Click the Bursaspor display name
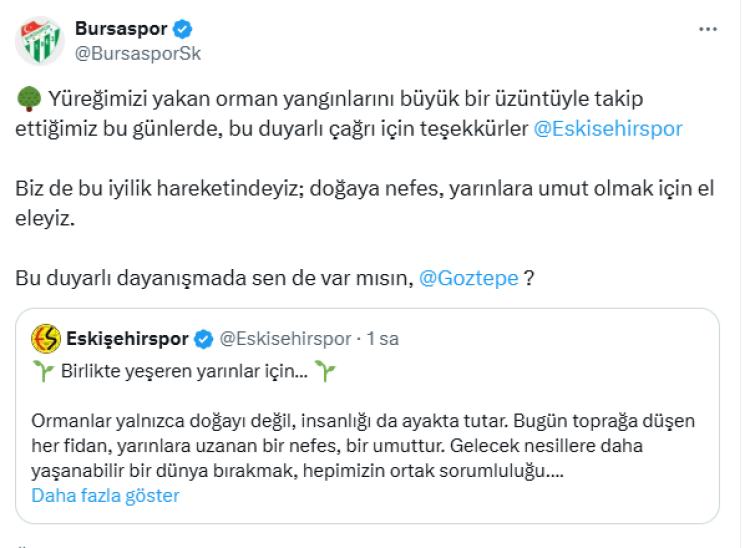Screen dimensions: 750x548 tap(121, 29)
